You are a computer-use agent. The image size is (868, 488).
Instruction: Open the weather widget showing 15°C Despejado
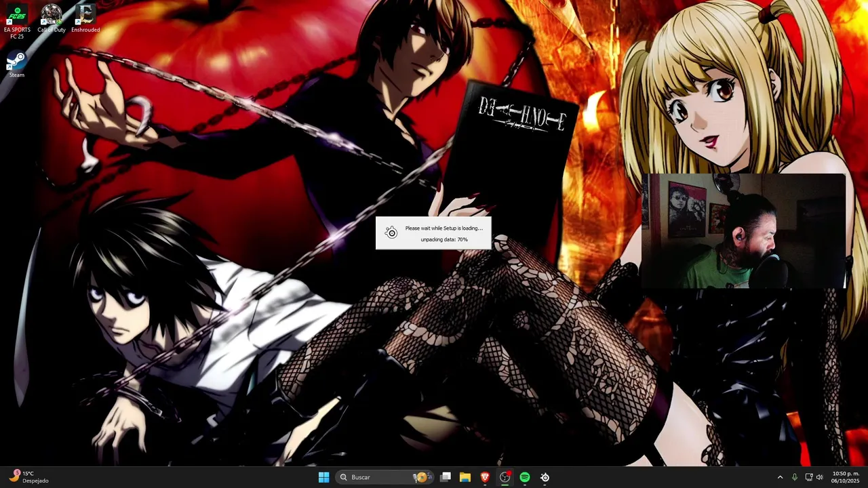(x=28, y=477)
